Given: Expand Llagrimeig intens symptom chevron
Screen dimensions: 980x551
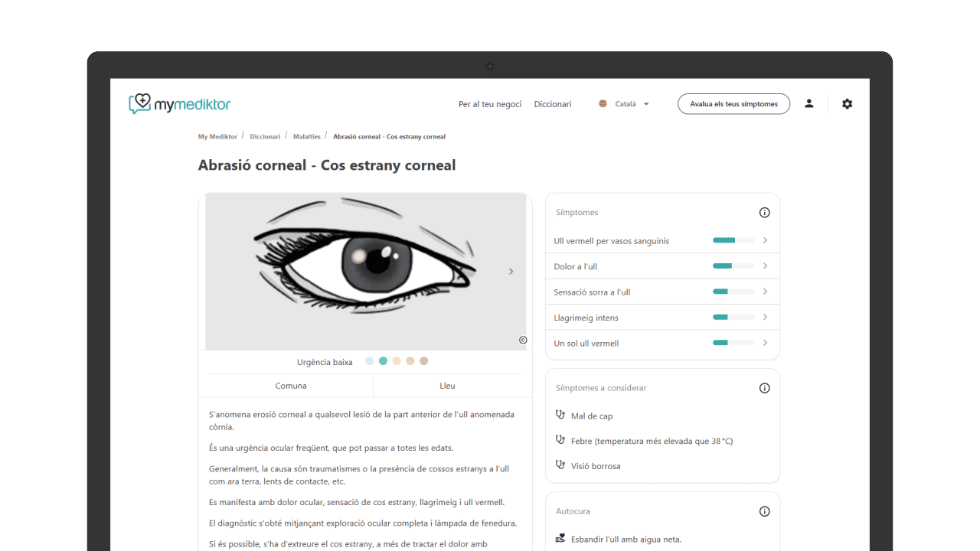Looking at the screenshot, I should click(765, 317).
